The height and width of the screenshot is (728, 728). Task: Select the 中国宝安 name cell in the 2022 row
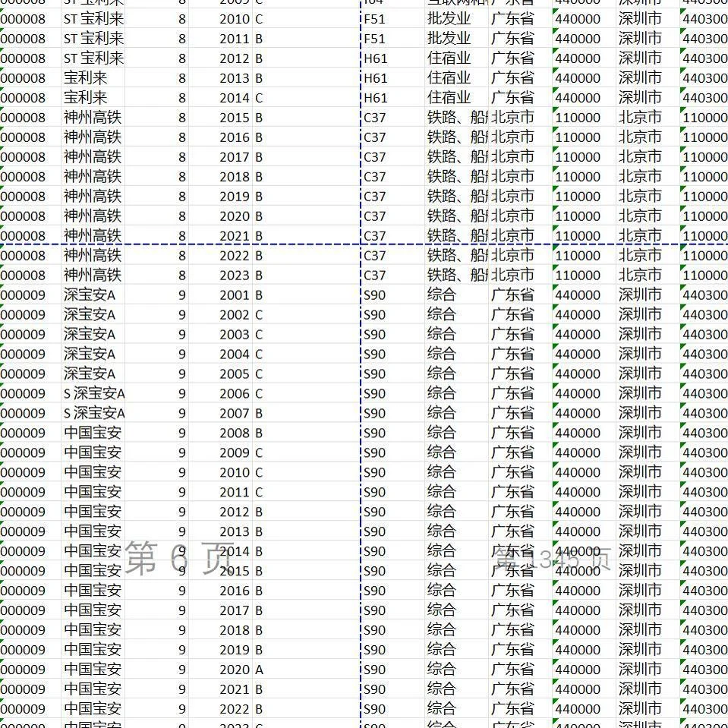pos(93,709)
